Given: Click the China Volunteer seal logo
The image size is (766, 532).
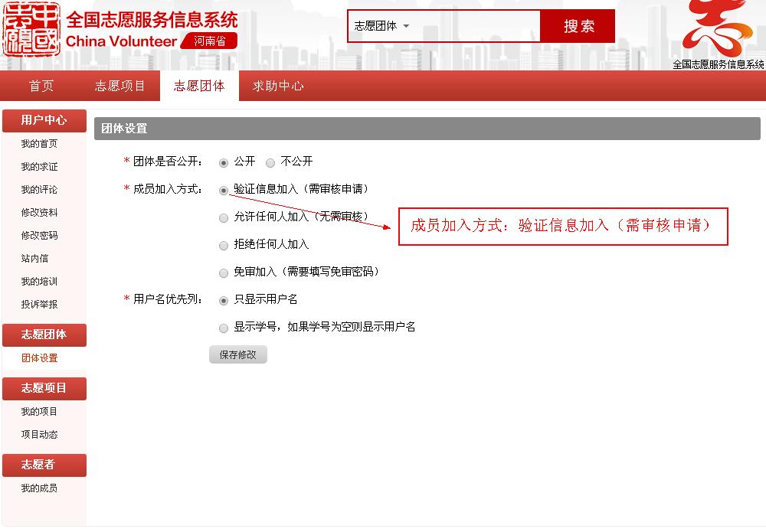Looking at the screenshot, I should pos(32,31).
